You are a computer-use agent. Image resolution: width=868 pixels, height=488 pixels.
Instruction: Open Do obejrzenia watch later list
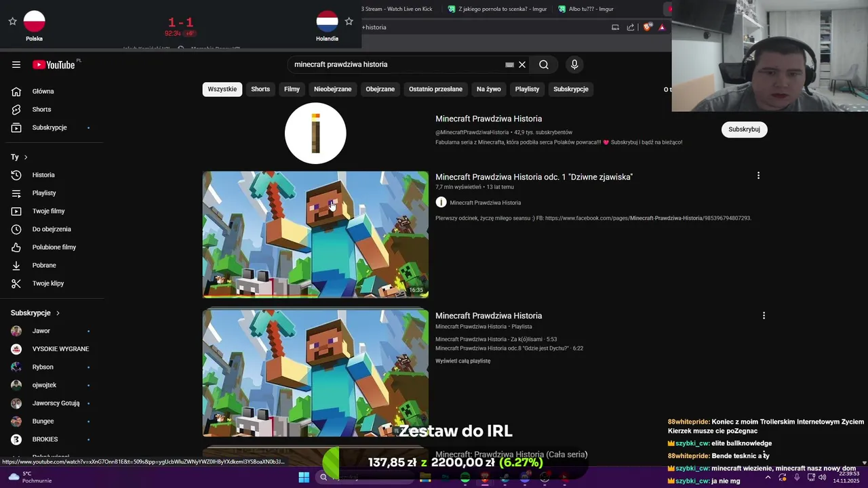coord(51,229)
